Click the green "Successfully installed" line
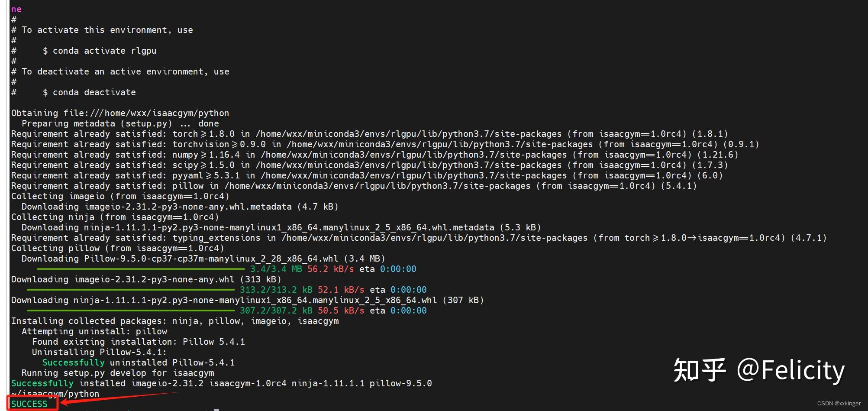868x411 pixels. point(222,383)
